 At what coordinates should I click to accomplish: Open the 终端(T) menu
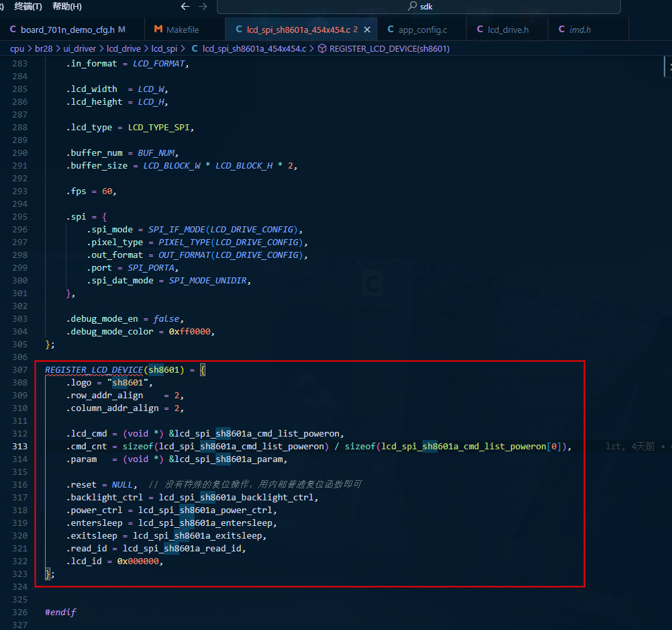coord(28,7)
